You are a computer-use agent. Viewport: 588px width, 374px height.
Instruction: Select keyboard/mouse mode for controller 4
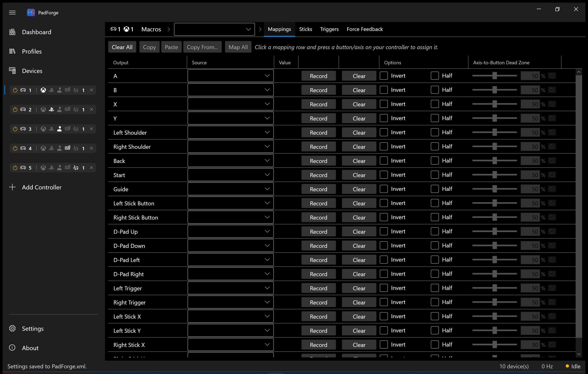[x=68, y=148]
